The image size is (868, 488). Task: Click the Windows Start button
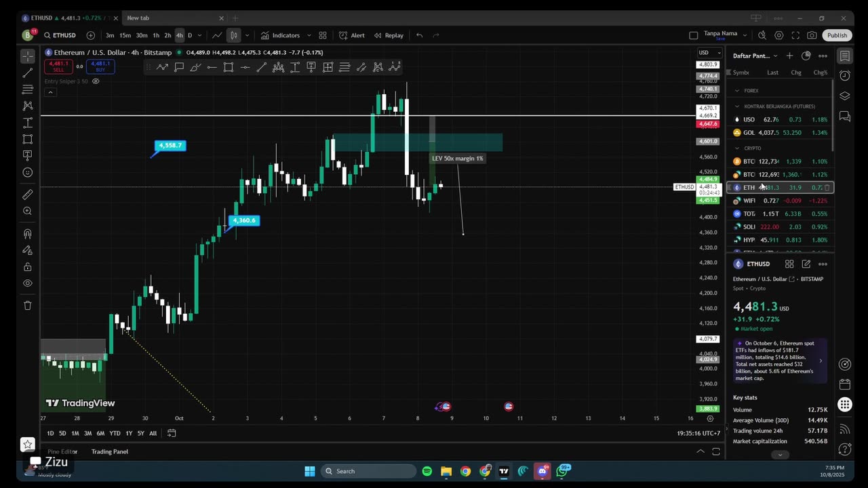tap(310, 471)
